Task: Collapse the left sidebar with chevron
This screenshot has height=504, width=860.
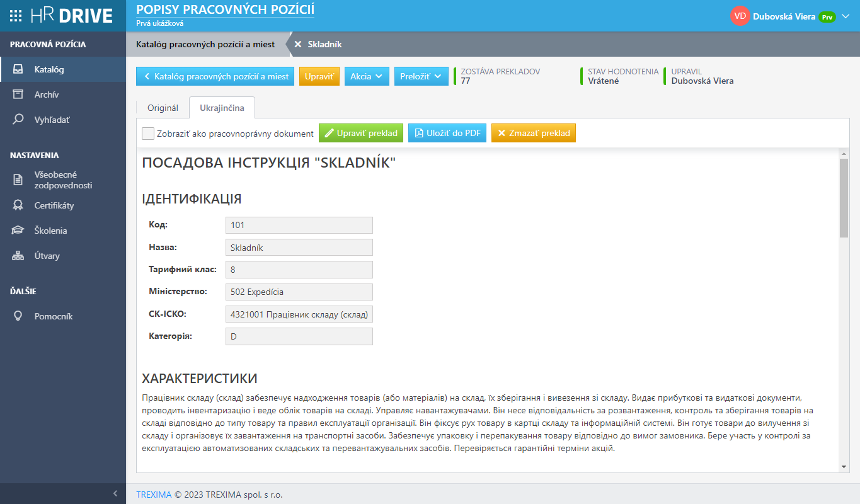Action: coord(115,493)
